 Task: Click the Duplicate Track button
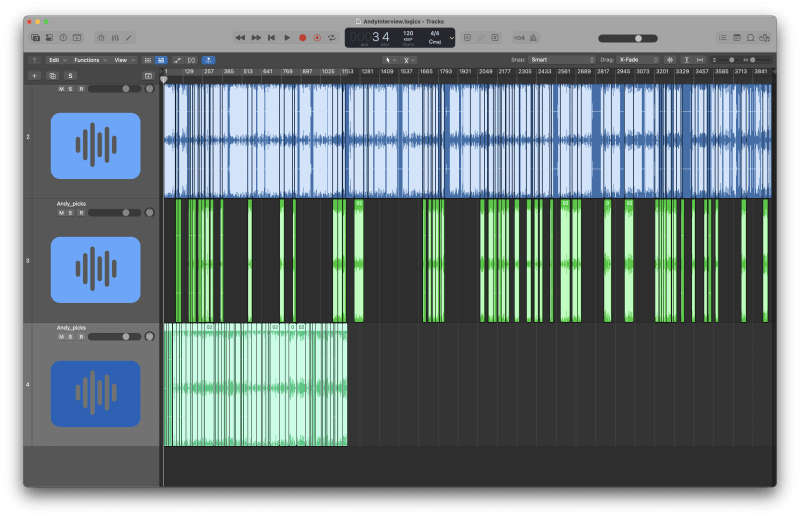[x=52, y=76]
